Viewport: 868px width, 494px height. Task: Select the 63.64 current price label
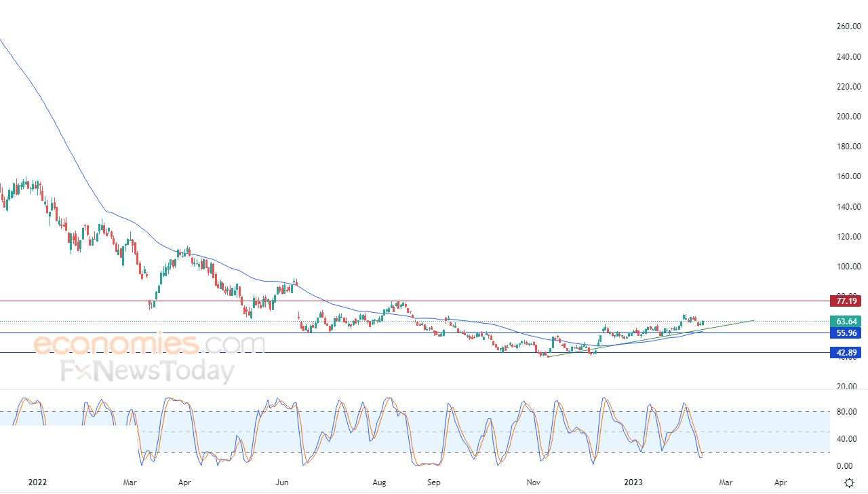coord(846,321)
